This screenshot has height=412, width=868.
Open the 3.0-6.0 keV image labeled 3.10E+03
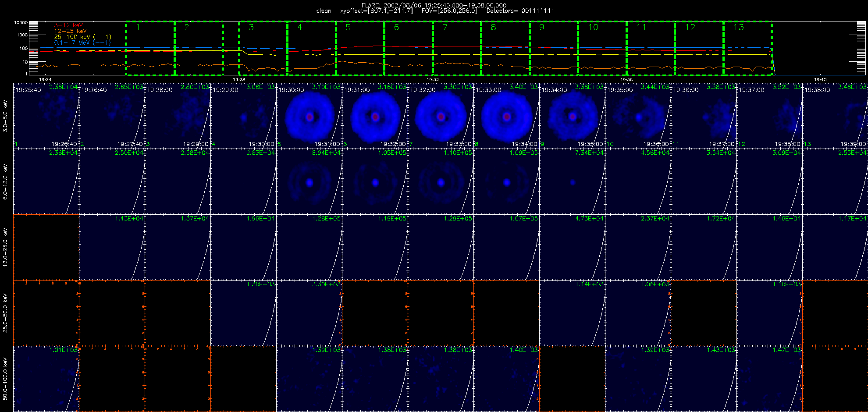(x=309, y=116)
